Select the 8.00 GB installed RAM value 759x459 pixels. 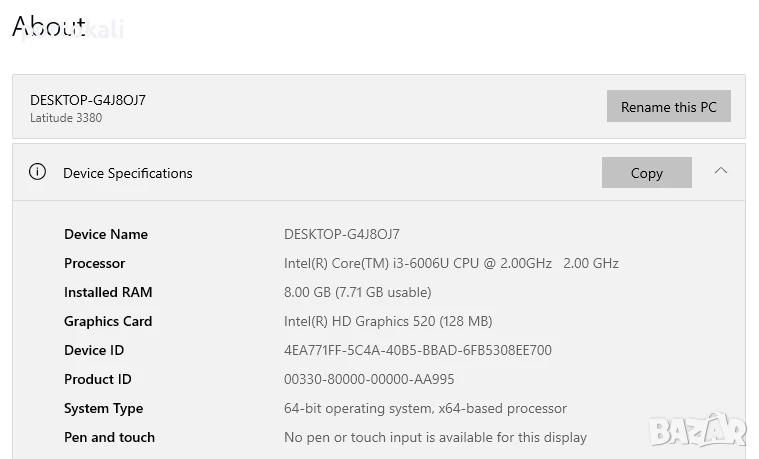click(x=357, y=292)
